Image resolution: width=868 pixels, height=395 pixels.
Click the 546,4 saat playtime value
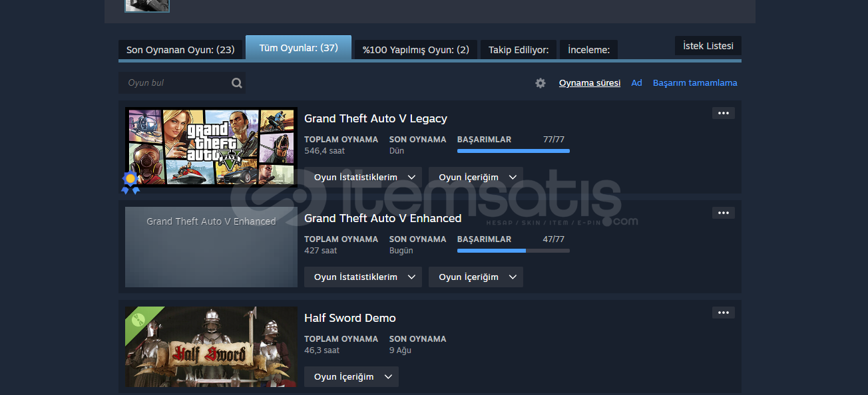point(324,151)
